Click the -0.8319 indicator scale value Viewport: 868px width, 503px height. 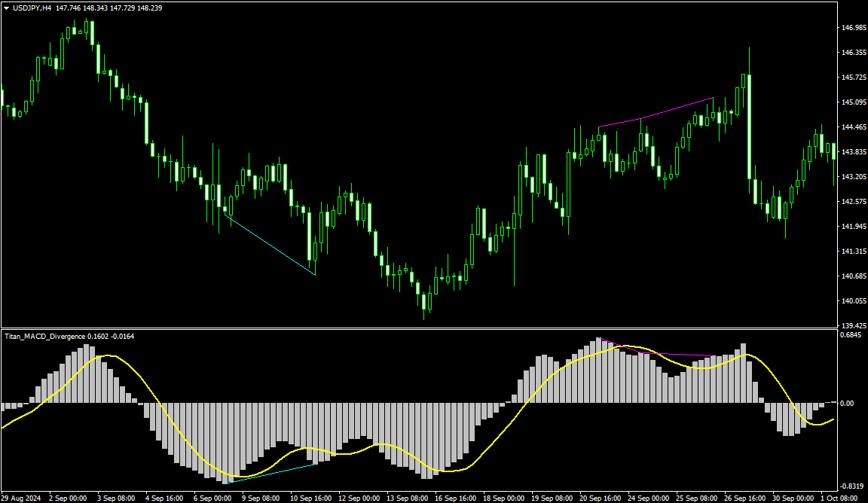[x=851, y=486]
